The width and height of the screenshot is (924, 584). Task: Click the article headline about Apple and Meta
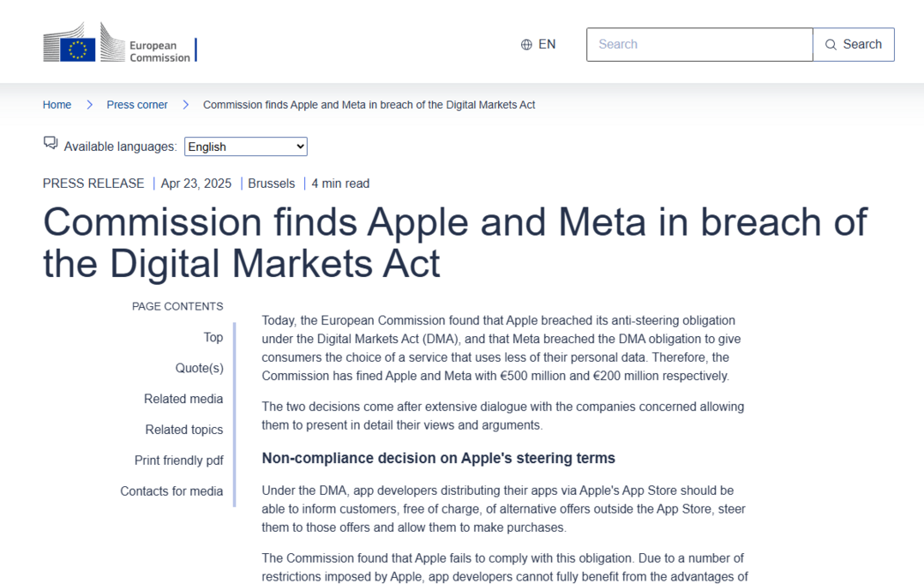pos(455,243)
